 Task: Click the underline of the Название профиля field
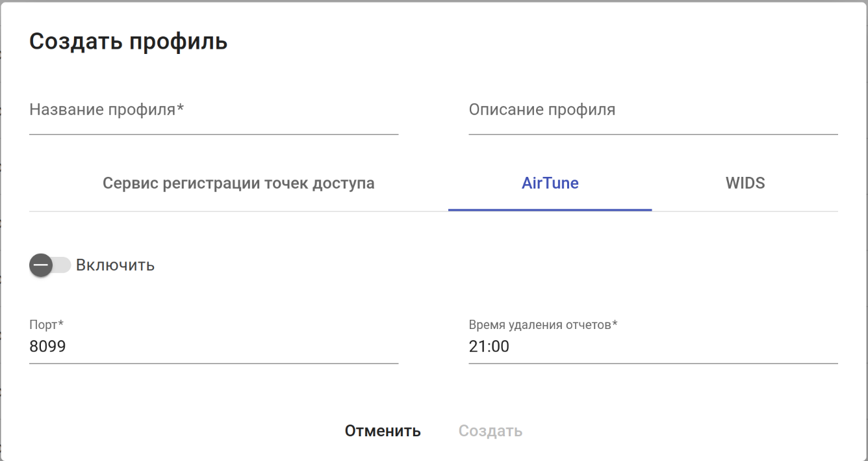pos(213,134)
